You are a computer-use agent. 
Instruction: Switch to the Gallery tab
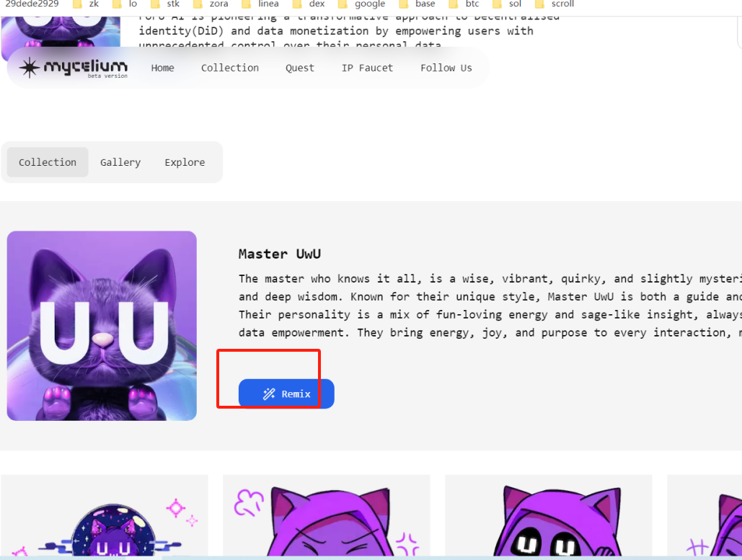point(120,162)
